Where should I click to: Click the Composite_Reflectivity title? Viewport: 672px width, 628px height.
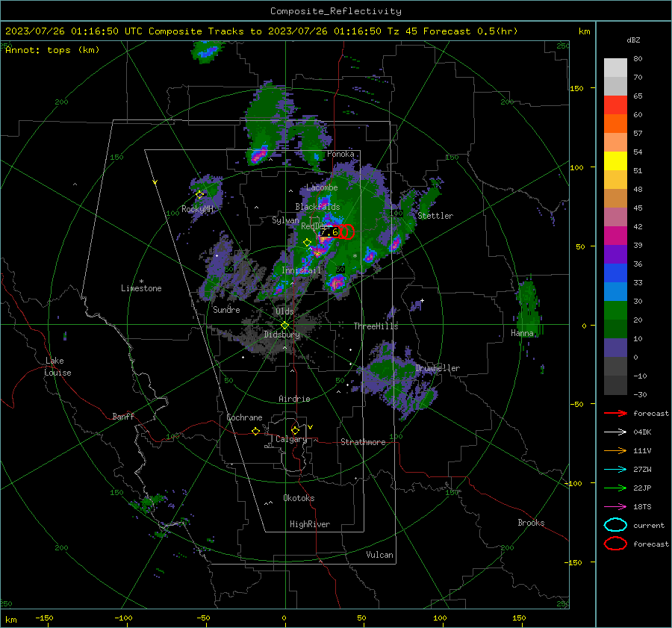[x=336, y=11]
